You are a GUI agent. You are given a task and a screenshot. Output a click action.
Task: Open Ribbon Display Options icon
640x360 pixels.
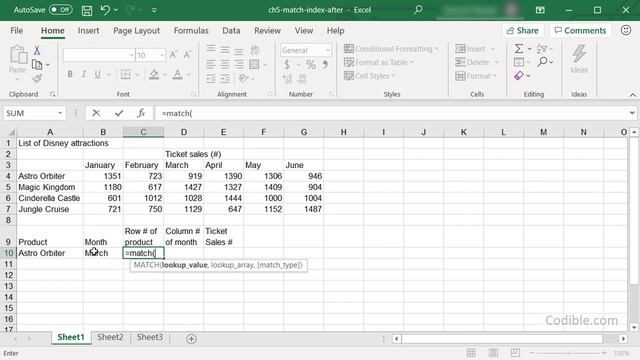pyautogui.click(x=540, y=10)
